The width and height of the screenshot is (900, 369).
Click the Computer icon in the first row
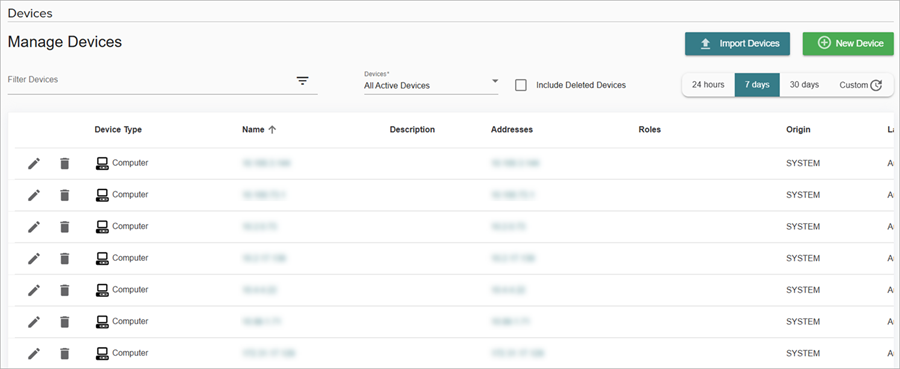click(x=102, y=164)
